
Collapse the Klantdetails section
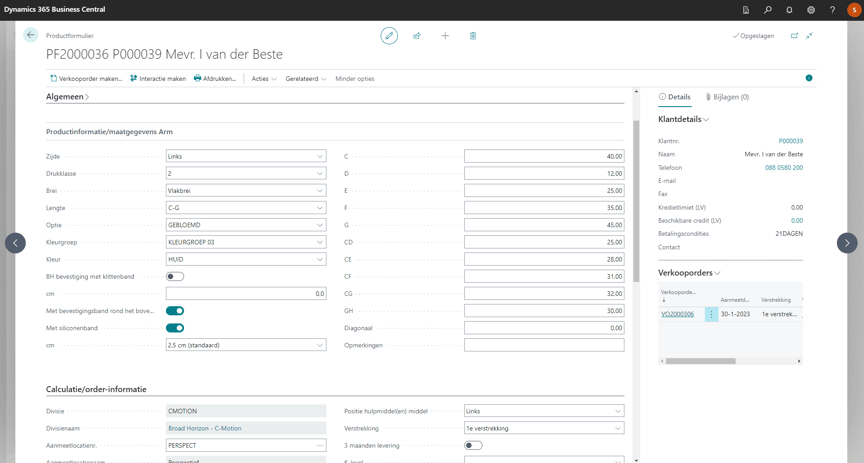click(683, 119)
